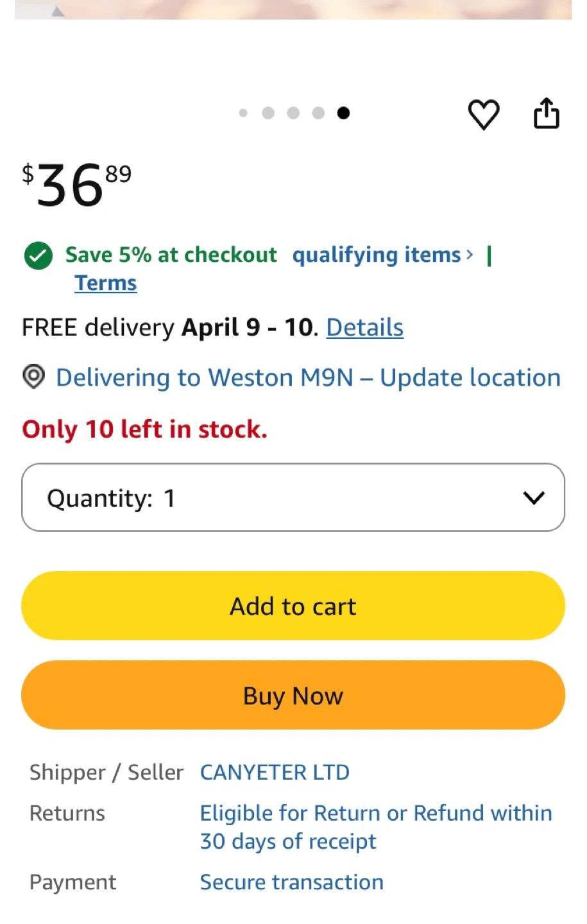View Return or Refund eligibility policy

pyautogui.click(x=375, y=826)
